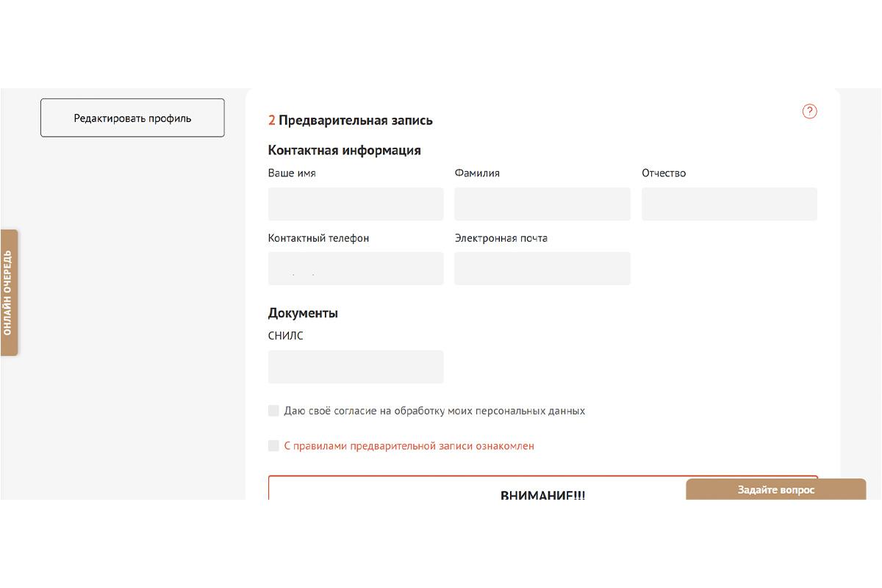Viewport: 882px width, 588px height.
Task: Click the Электронная почта label text
Action: click(501, 238)
